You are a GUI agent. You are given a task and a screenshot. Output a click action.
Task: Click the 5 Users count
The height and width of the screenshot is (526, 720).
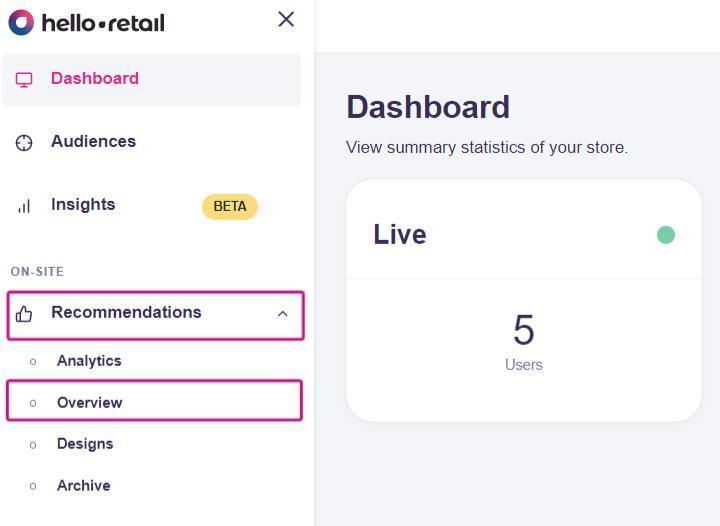coord(524,340)
